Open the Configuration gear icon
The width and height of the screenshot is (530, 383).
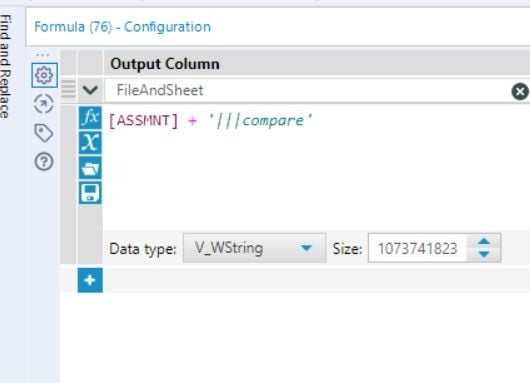coord(44,75)
